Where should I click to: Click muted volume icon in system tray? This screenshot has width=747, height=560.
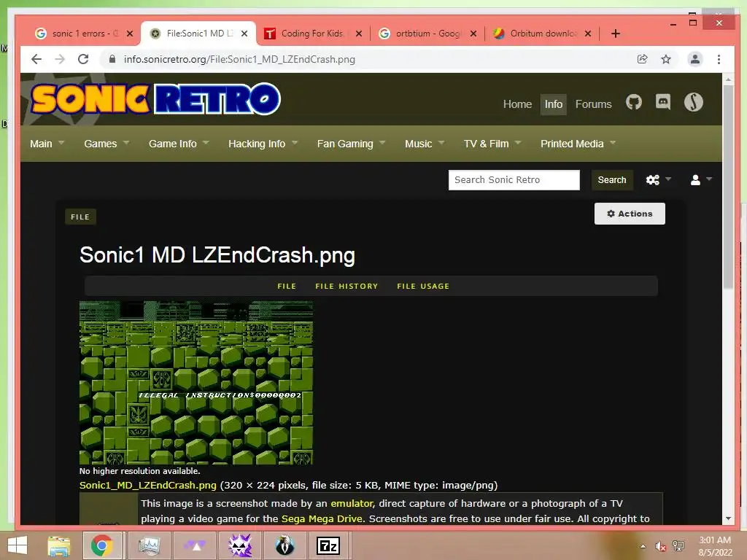click(660, 546)
